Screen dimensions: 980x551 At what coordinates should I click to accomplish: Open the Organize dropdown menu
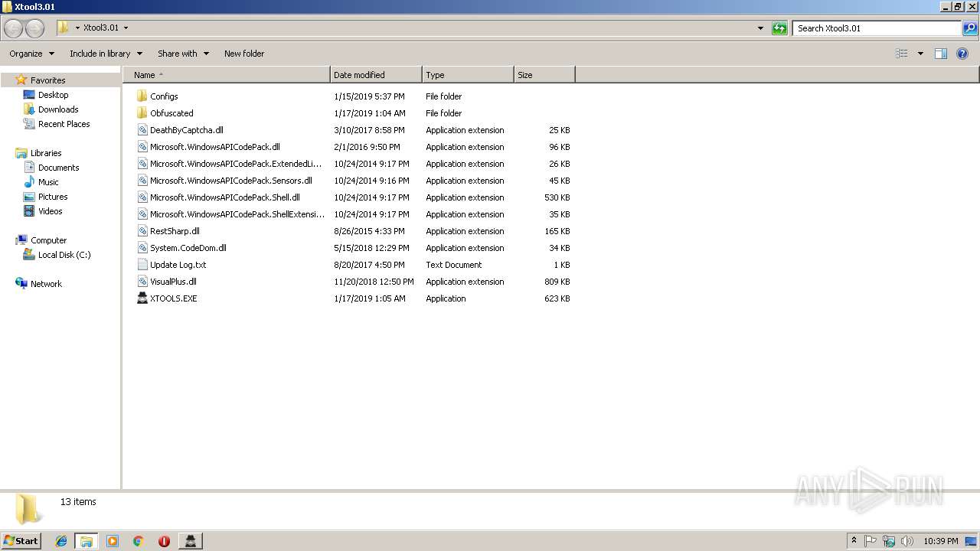(x=31, y=54)
